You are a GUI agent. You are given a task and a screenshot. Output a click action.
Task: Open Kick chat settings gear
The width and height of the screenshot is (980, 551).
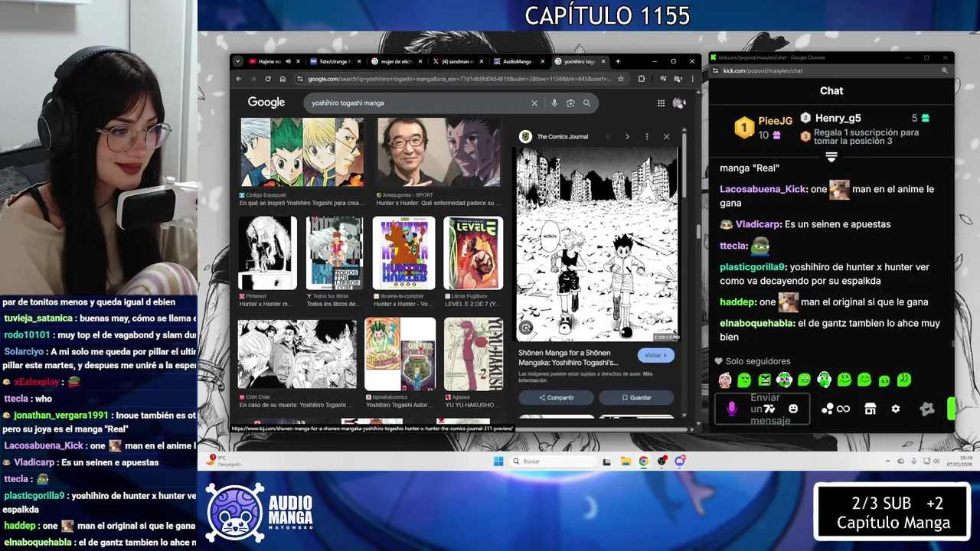(x=896, y=409)
